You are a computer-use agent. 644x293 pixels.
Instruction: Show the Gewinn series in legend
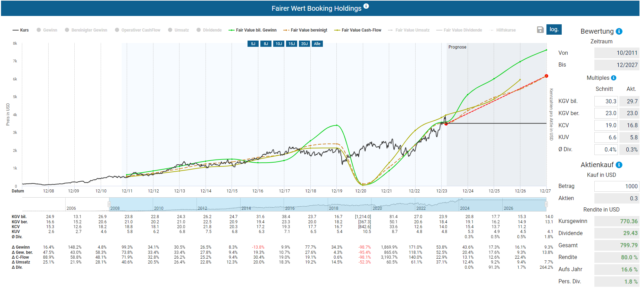coord(47,30)
